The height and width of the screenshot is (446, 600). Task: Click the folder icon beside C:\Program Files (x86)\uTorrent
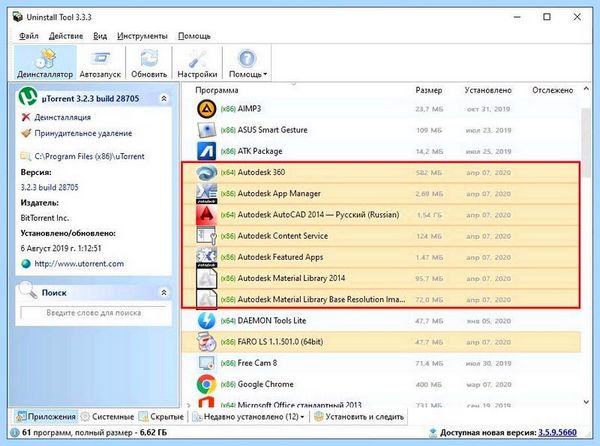(x=26, y=156)
